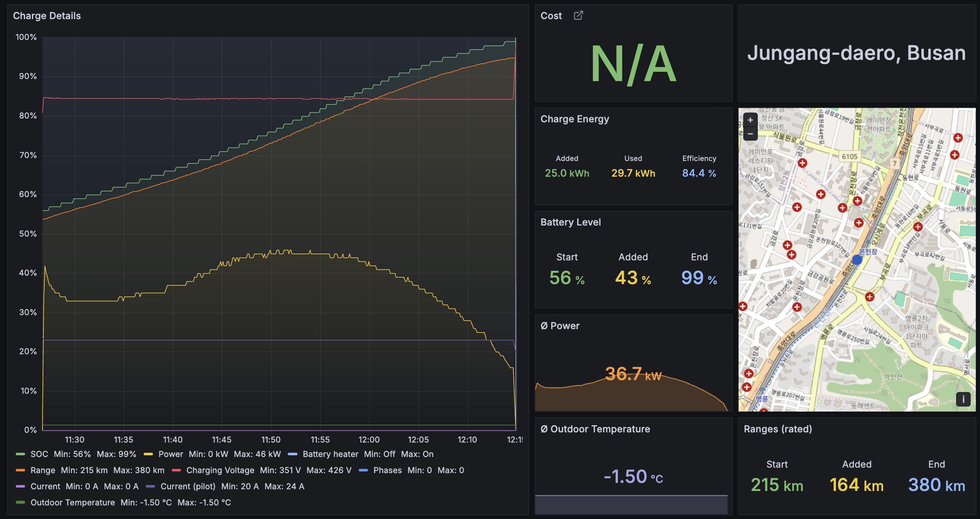The width and height of the screenshot is (980, 519).
Task: Open the Charge Energy panel title menu
Action: tap(575, 119)
